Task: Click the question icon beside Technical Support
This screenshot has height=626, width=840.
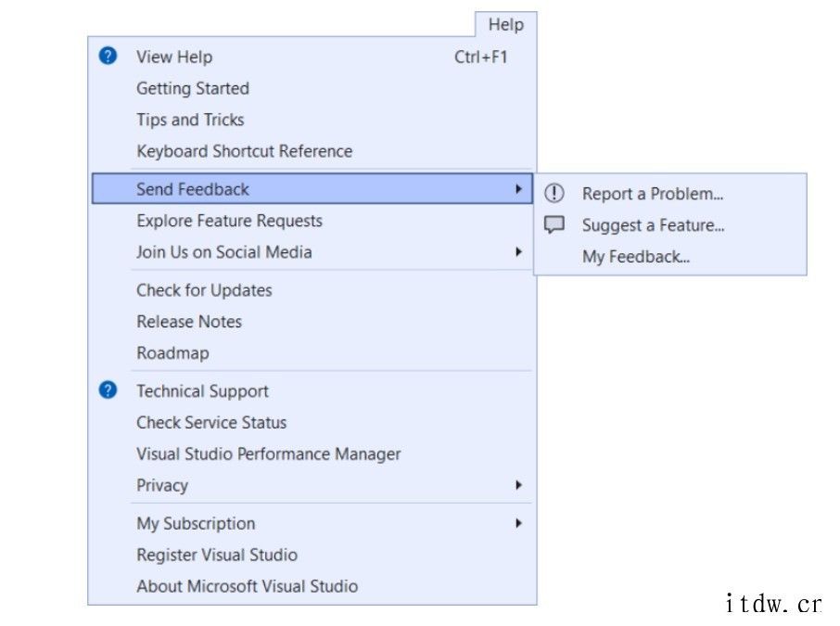Action: 108,390
